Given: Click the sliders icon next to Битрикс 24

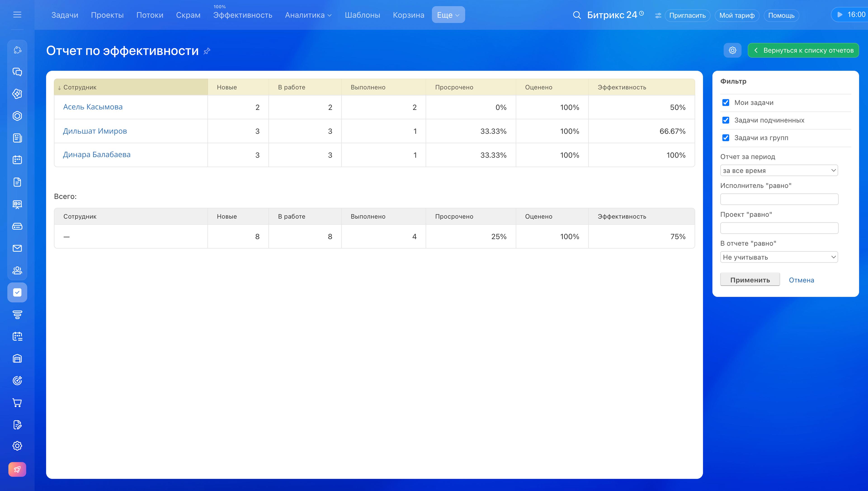Looking at the screenshot, I should 658,16.
